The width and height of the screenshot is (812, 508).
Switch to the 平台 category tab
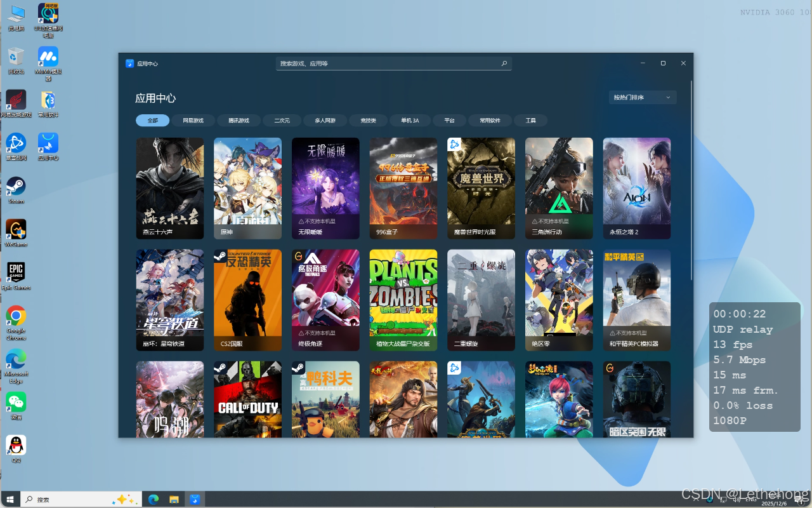point(449,121)
